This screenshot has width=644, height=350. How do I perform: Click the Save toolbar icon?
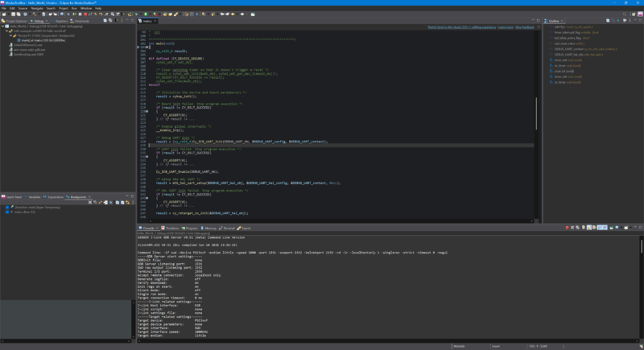pos(13,14)
